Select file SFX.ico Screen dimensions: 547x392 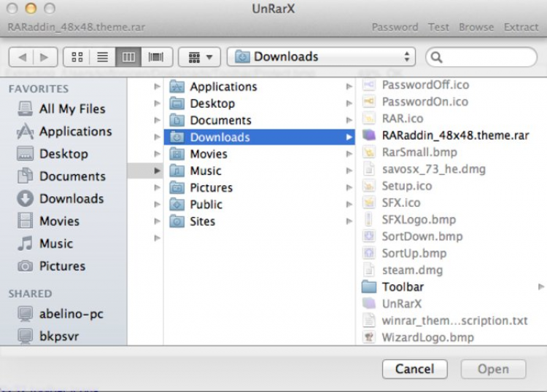tap(392, 203)
